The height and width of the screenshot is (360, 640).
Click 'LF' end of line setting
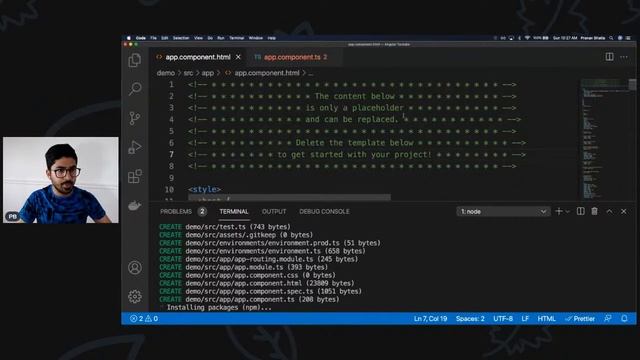coord(525,318)
